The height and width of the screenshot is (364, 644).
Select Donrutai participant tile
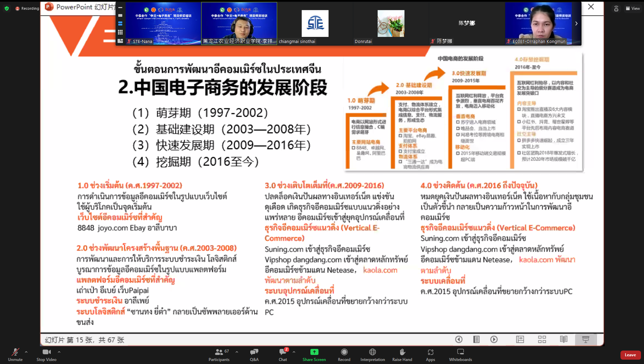click(391, 23)
